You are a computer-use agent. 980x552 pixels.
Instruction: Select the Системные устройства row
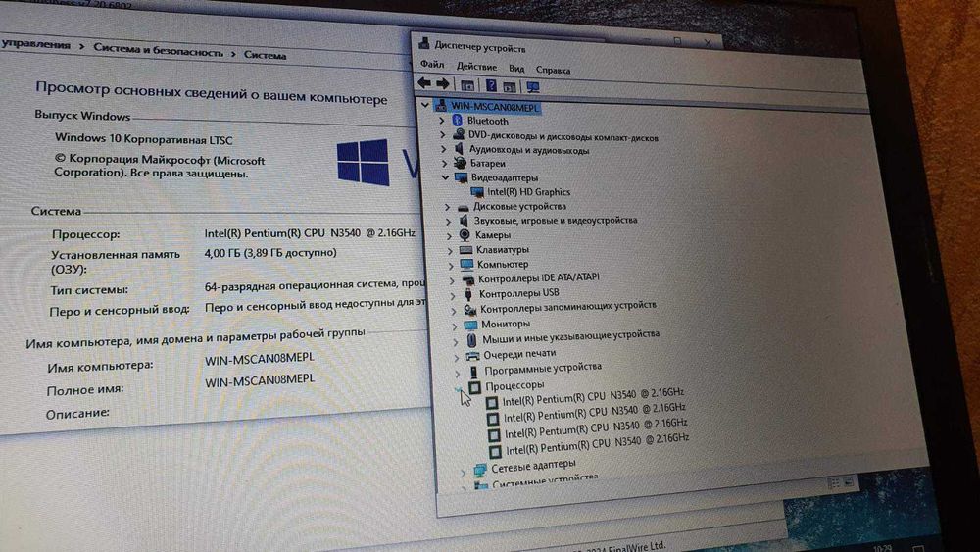[545, 480]
